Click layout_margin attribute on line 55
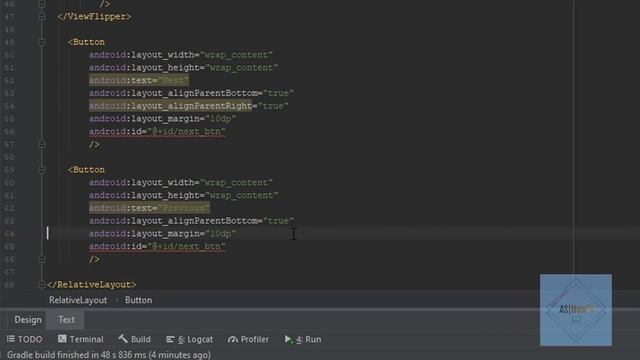The height and width of the screenshot is (360, 640). tap(162, 119)
